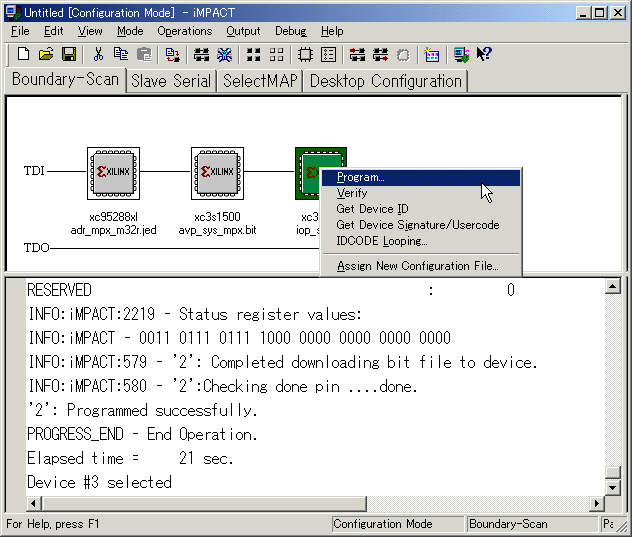632x537 pixels.
Task: Open the File menu
Action: (x=20, y=31)
